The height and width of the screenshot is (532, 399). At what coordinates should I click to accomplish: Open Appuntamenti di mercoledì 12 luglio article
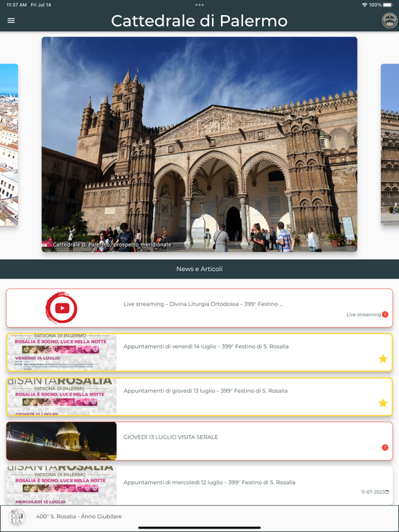pyautogui.click(x=199, y=485)
